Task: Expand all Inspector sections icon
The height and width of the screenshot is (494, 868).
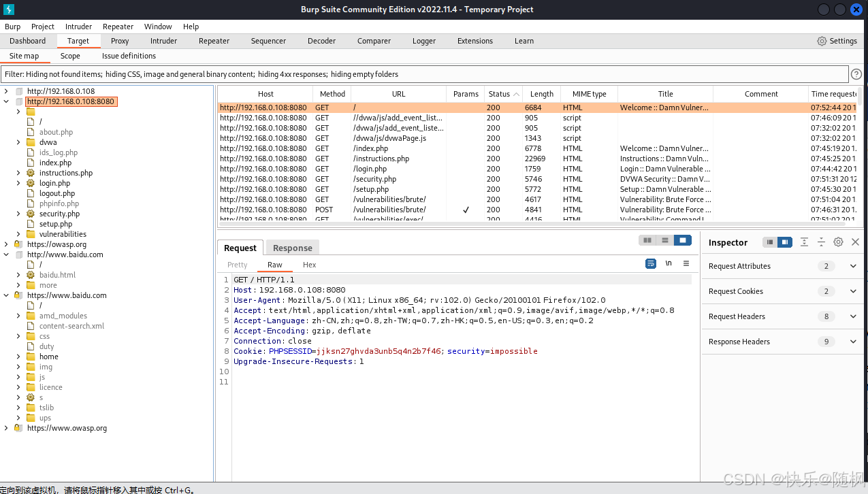Action: point(805,242)
